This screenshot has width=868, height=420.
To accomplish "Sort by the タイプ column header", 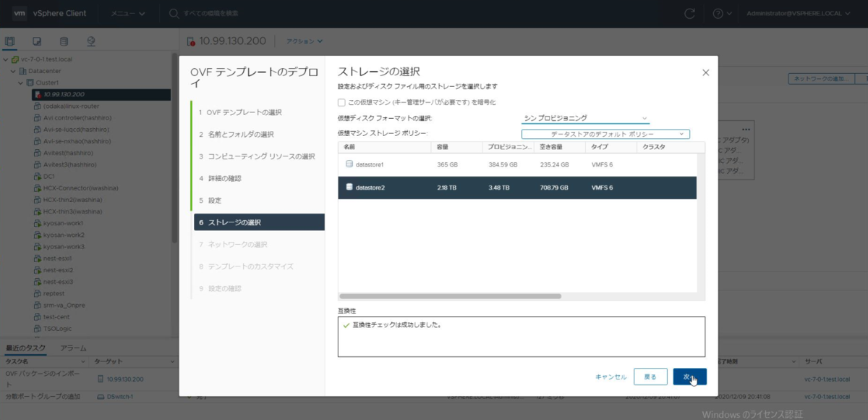I will click(x=610, y=147).
